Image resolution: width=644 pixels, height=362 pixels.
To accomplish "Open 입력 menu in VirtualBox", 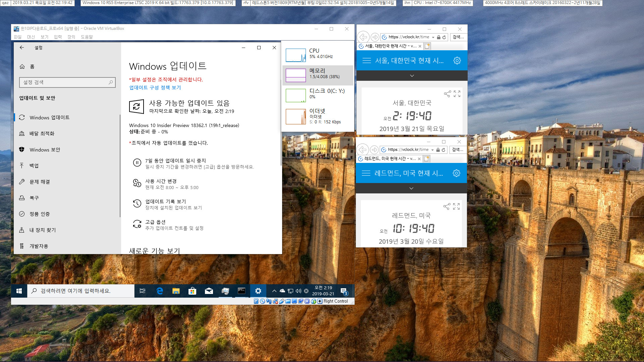I will (x=58, y=37).
